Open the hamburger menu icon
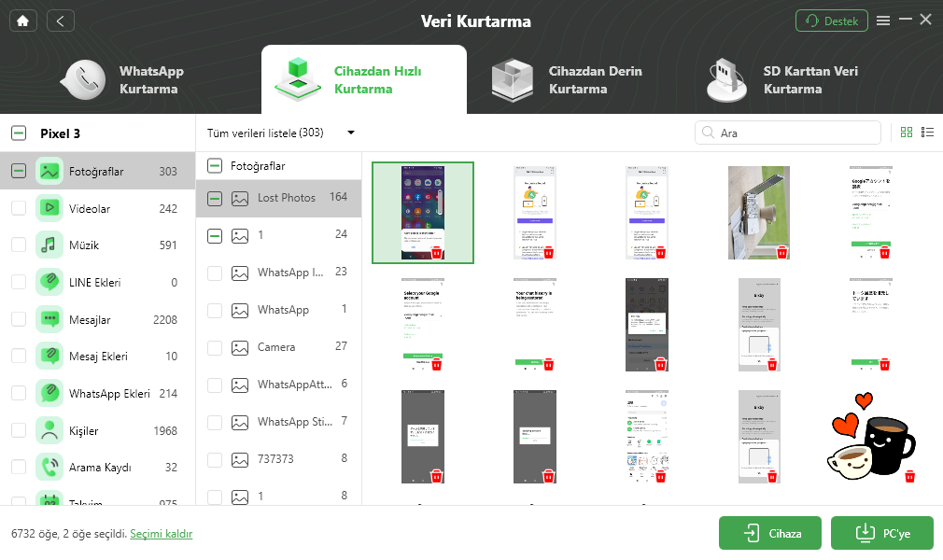The width and height of the screenshot is (943, 560). click(x=883, y=21)
